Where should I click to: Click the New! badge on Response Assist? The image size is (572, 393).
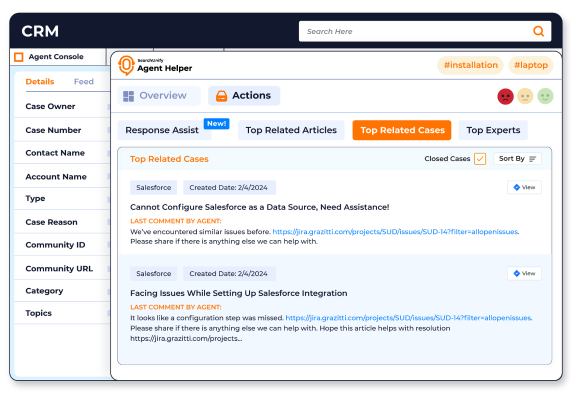click(216, 124)
